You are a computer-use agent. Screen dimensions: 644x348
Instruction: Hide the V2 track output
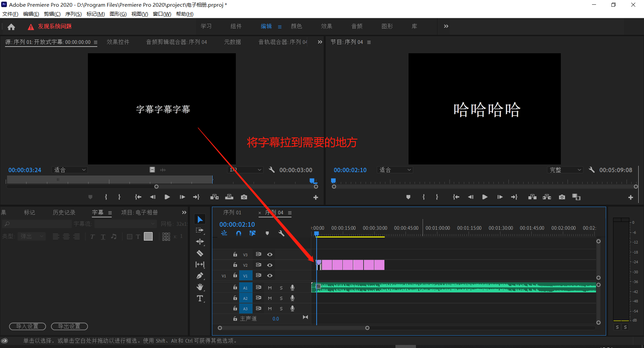pyautogui.click(x=270, y=265)
